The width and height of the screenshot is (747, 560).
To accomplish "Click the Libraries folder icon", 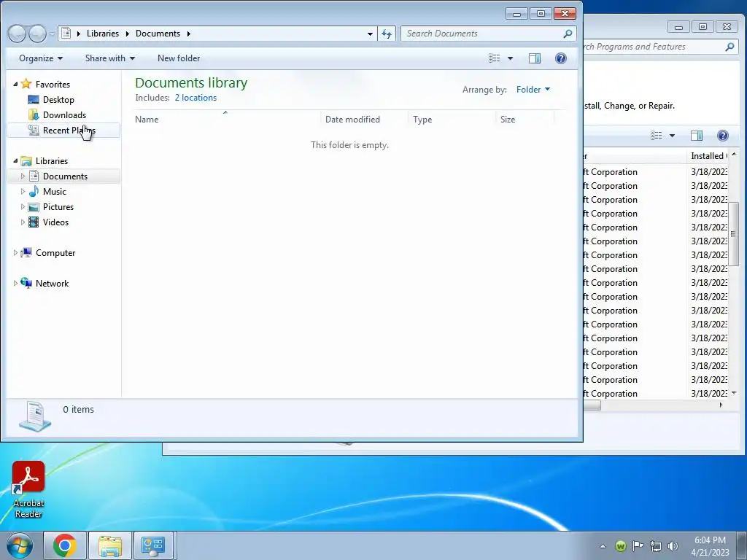I will 26,161.
